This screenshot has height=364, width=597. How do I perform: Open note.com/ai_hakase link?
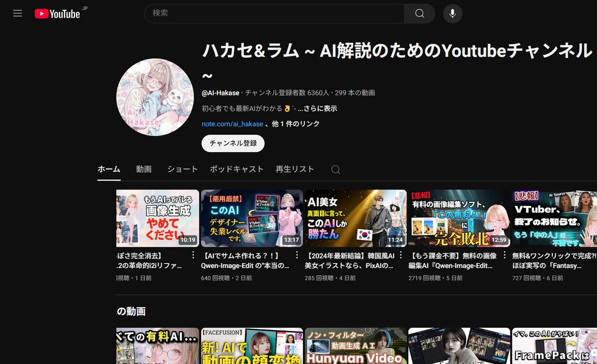pos(232,124)
